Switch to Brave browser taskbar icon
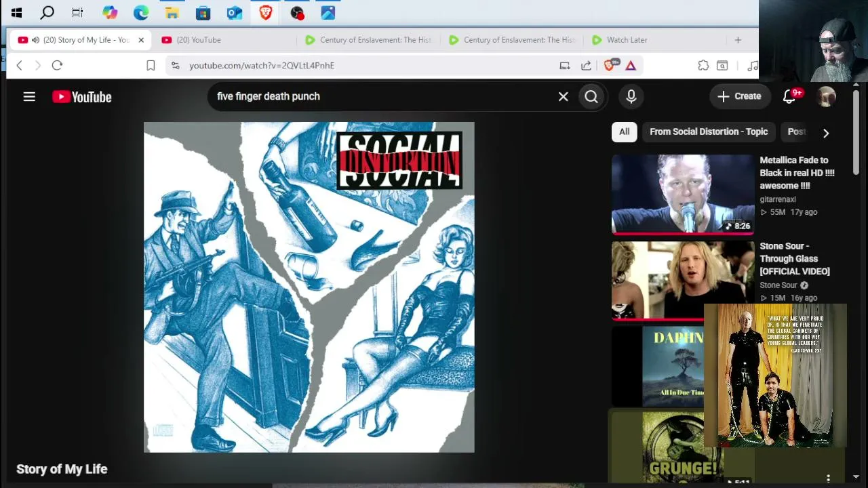This screenshot has height=488, width=868. tap(265, 12)
